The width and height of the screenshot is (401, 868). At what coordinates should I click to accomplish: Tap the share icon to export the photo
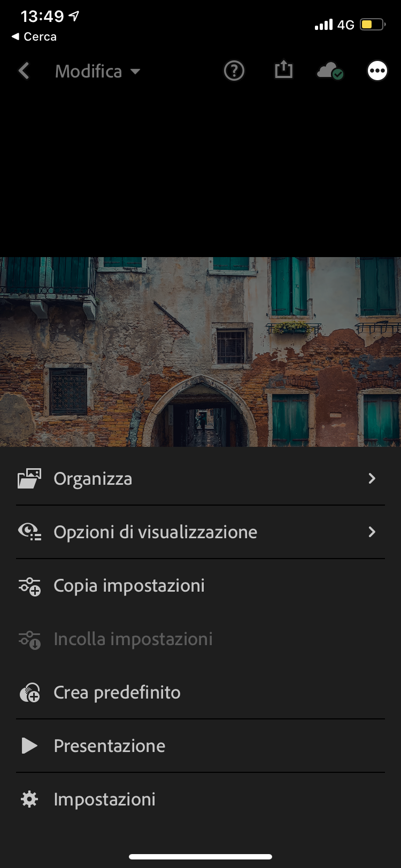pos(283,70)
